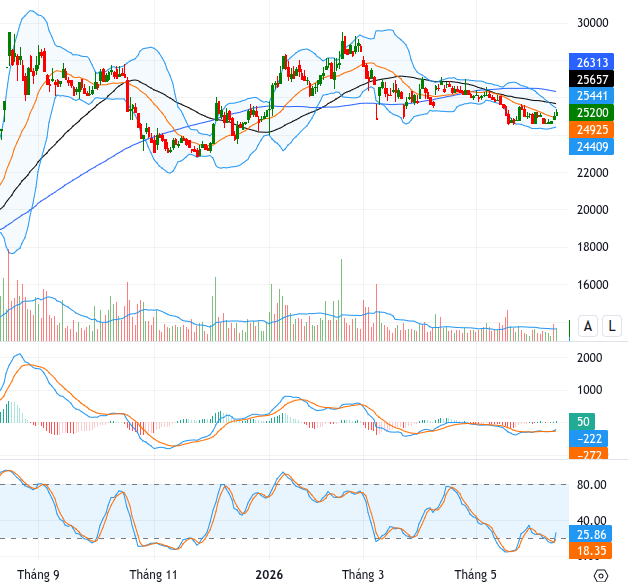Click the 16000 price axis tick
The image size is (628, 582).
pos(592,284)
